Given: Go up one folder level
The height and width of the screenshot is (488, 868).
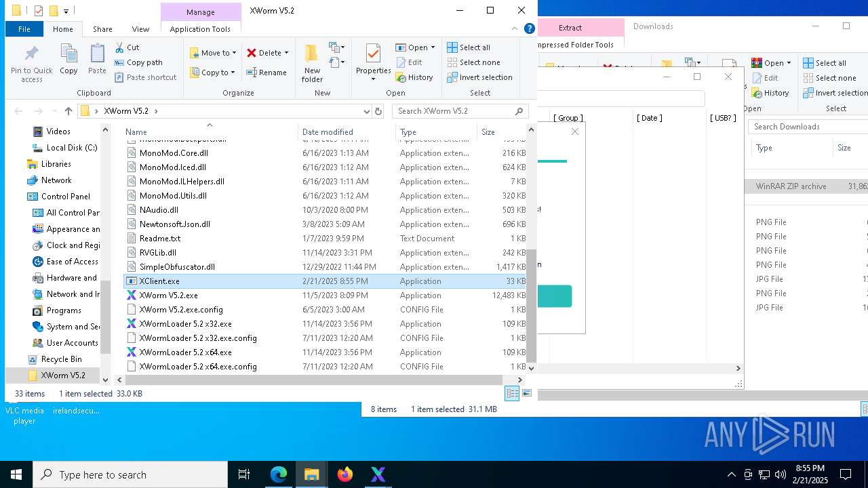Looking at the screenshot, I should [x=68, y=111].
